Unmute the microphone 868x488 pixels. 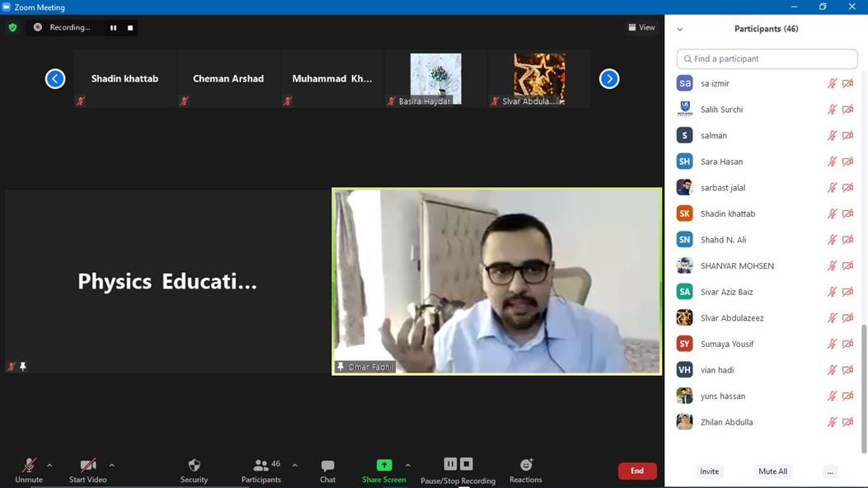(29, 466)
